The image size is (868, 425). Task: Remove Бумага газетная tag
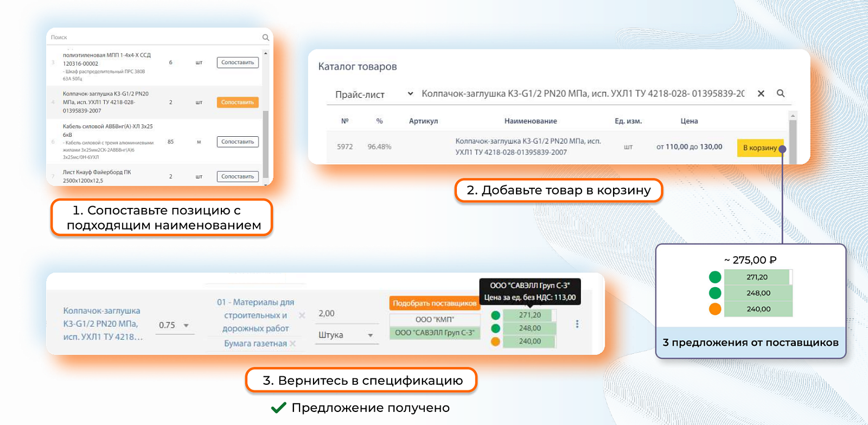point(293,344)
